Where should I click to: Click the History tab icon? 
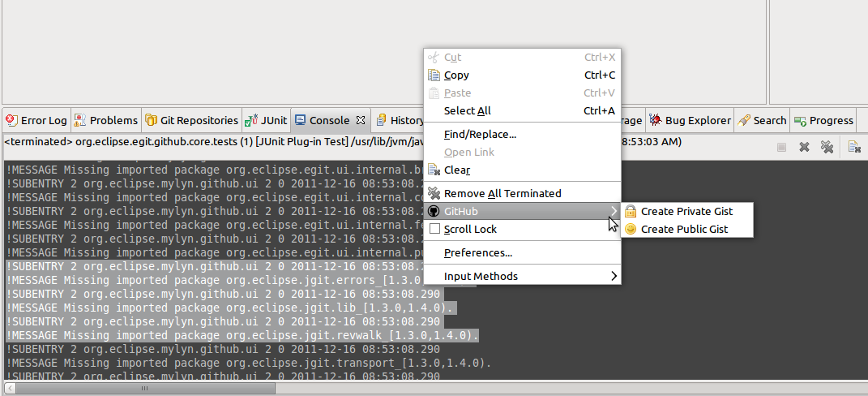[382, 120]
